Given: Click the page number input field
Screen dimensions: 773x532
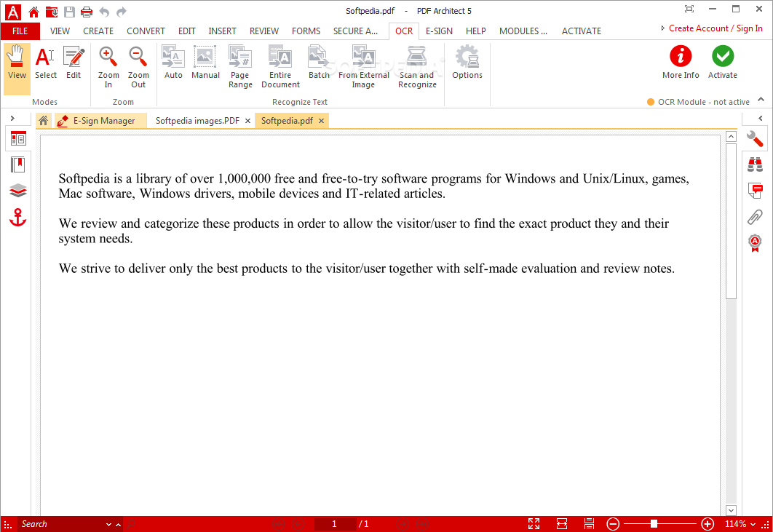Looking at the screenshot, I should 335,523.
